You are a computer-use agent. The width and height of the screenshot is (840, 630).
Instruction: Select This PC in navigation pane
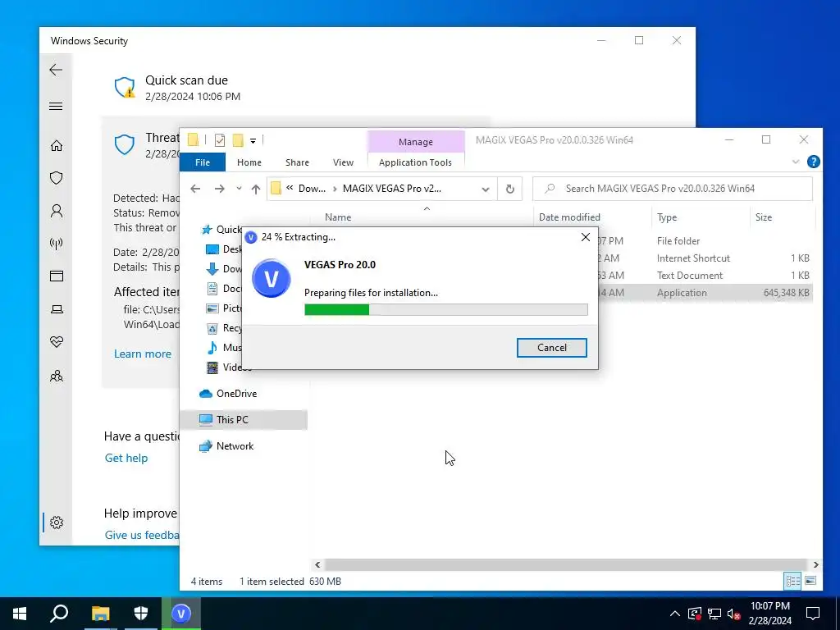point(244,419)
